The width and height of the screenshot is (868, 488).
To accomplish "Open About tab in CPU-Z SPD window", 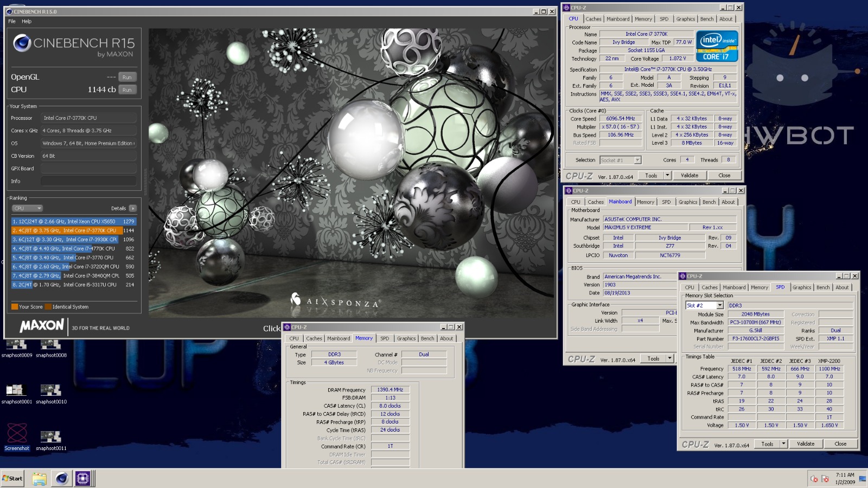I will [x=842, y=287].
